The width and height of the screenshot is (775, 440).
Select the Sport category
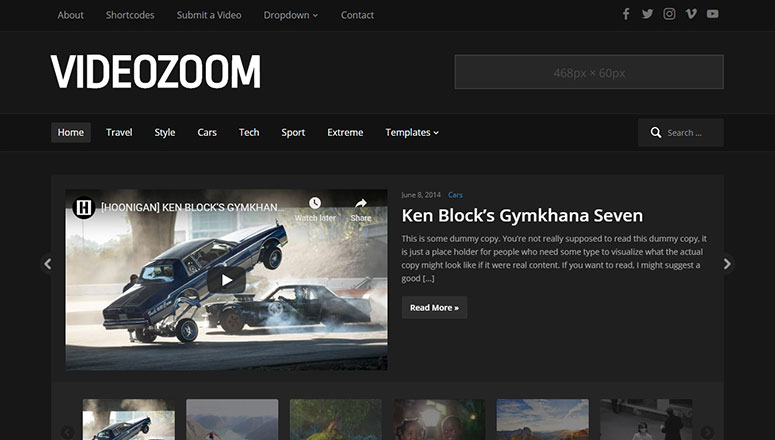click(293, 132)
